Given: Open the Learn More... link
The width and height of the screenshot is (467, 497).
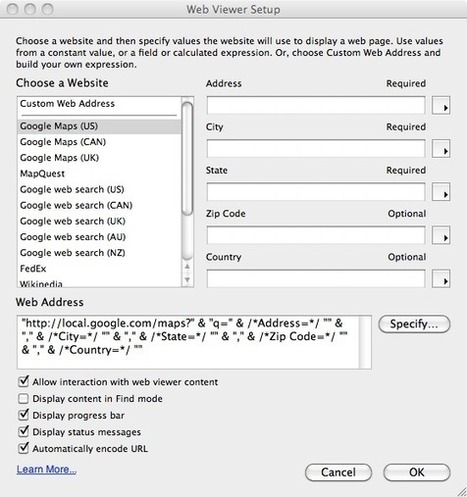Looking at the screenshot, I should coord(46,469).
